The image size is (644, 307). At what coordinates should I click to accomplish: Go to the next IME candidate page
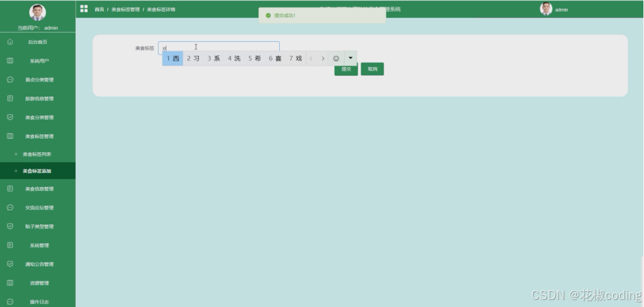pos(323,58)
